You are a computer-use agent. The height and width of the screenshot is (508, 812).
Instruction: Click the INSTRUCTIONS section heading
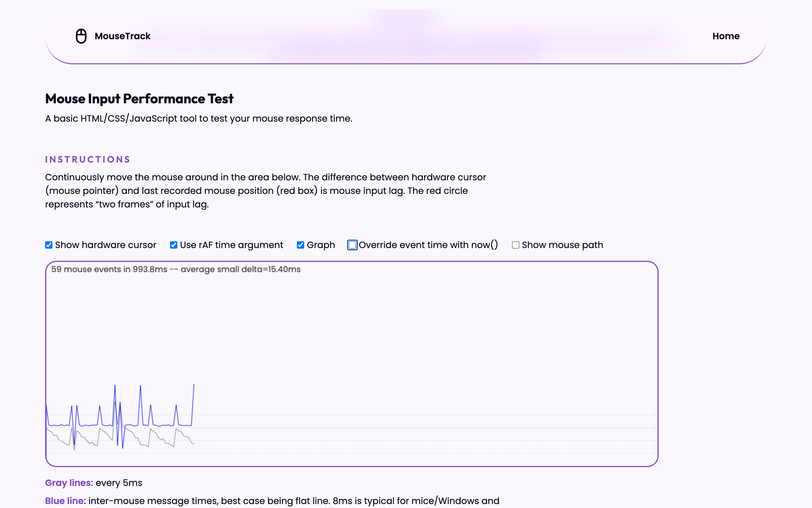pyautogui.click(x=88, y=159)
